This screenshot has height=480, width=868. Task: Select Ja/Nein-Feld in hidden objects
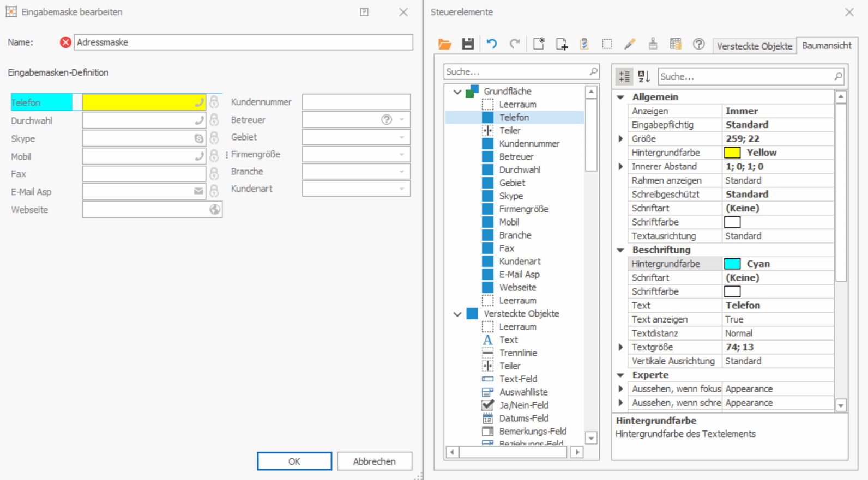coord(523,405)
